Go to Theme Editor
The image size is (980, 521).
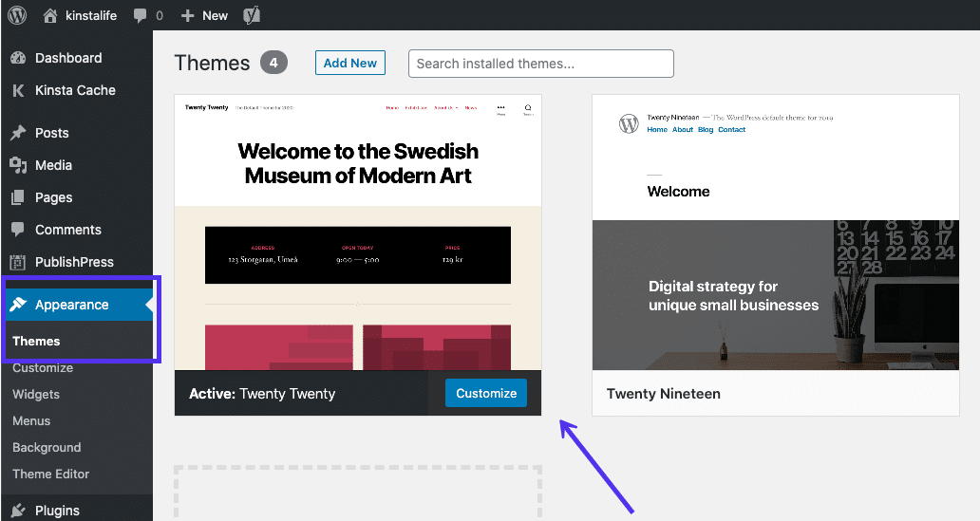pos(50,474)
